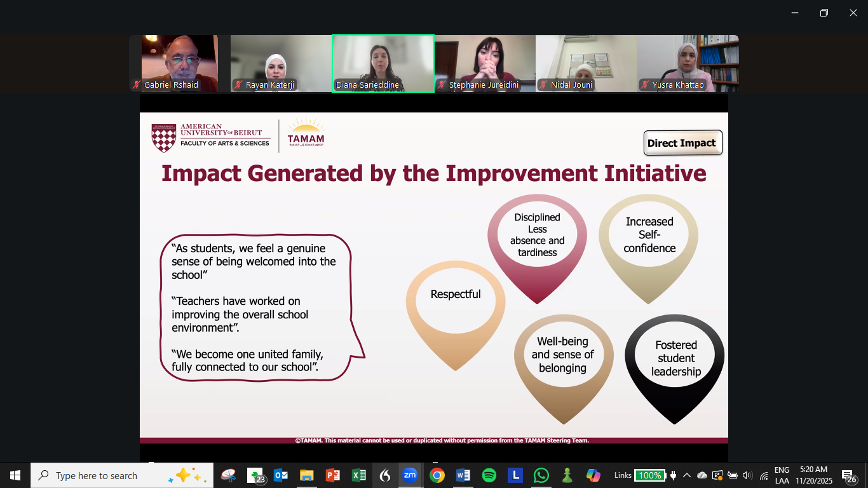Expand hidden system tray icons chevron
Image resolution: width=868 pixels, height=488 pixels.
pos(687,475)
